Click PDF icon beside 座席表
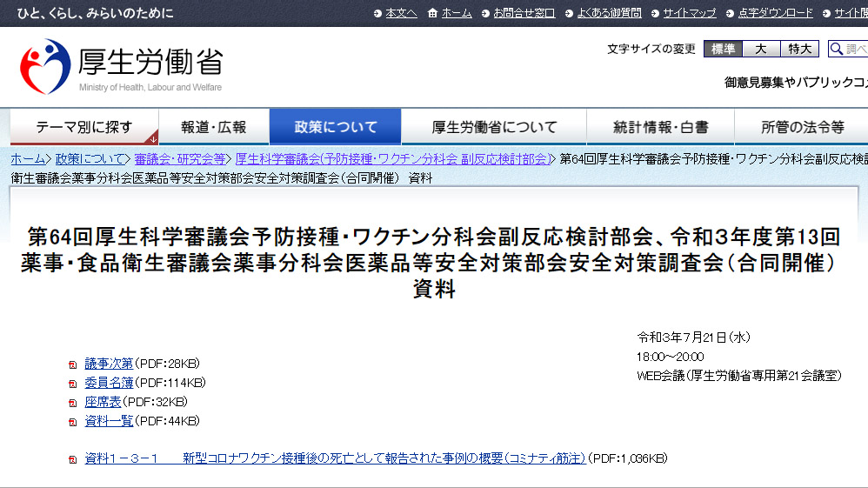The width and height of the screenshot is (868, 488). [x=73, y=403]
